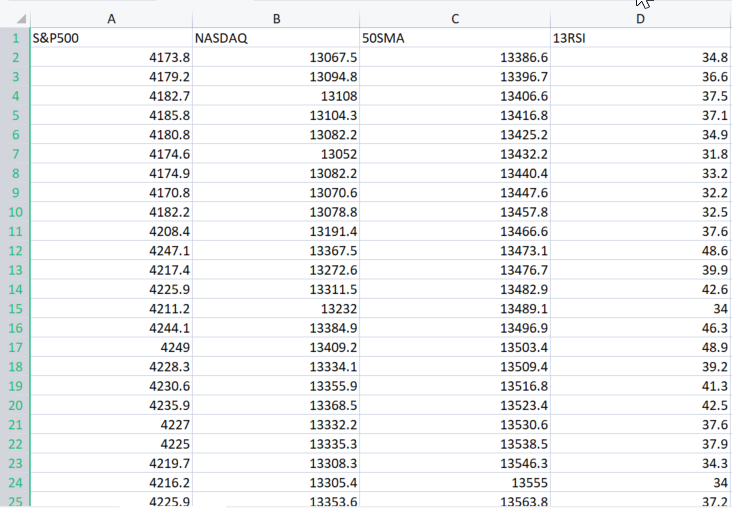This screenshot has height=508, width=732.
Task: Select cell with value 4173.8
Action: point(111,57)
